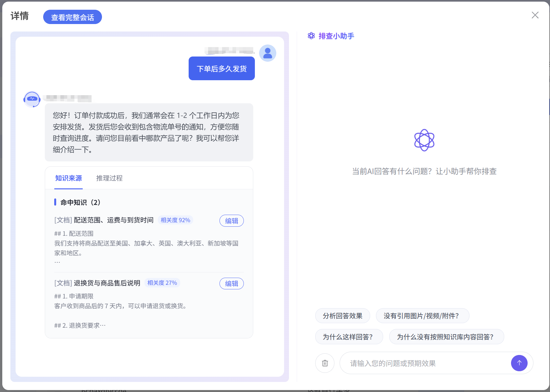Viewport: 550px width, 392px height.
Task: Choose the 分析回答效果 suggestion
Action: coord(343,316)
